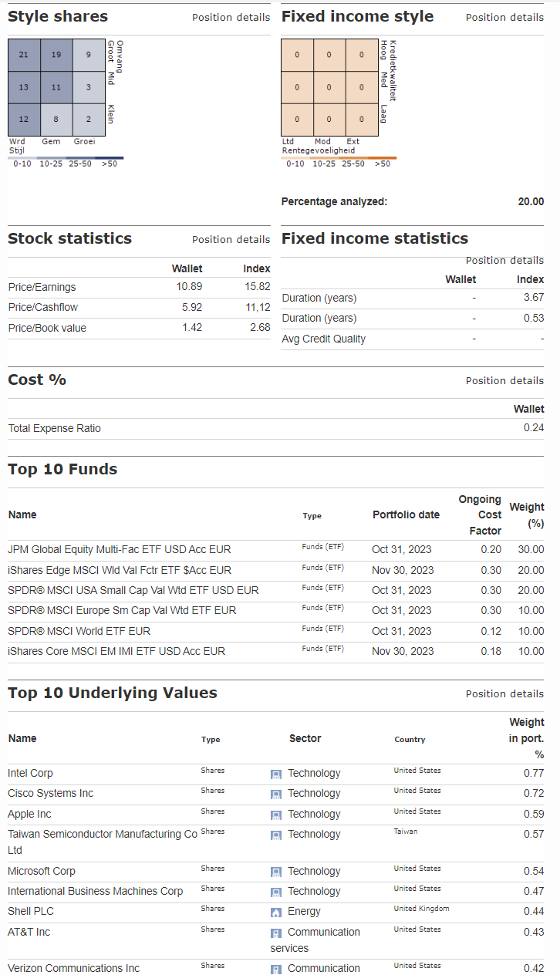Click the Communication icon in Verizon Communications row
Viewport: 560px width, 975px height.
(275, 969)
